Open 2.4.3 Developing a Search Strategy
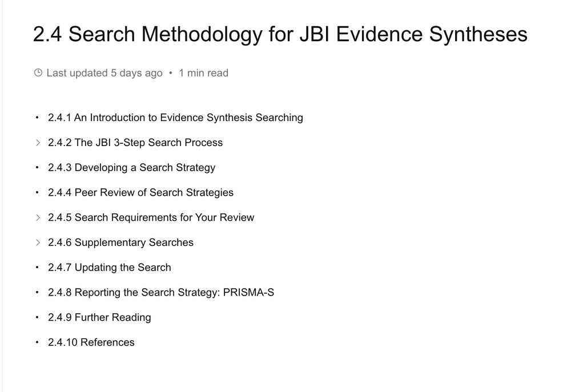Image resolution: width=571 pixels, height=392 pixels. [131, 167]
